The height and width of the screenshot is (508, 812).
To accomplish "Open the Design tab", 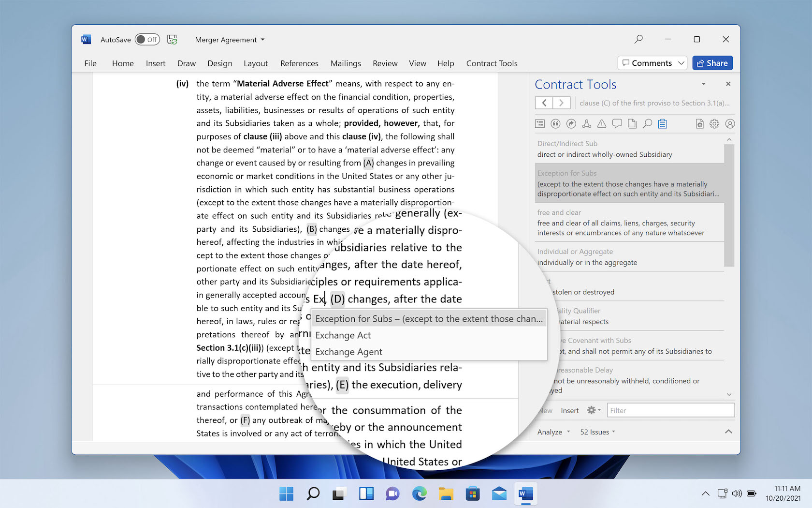I will 220,63.
